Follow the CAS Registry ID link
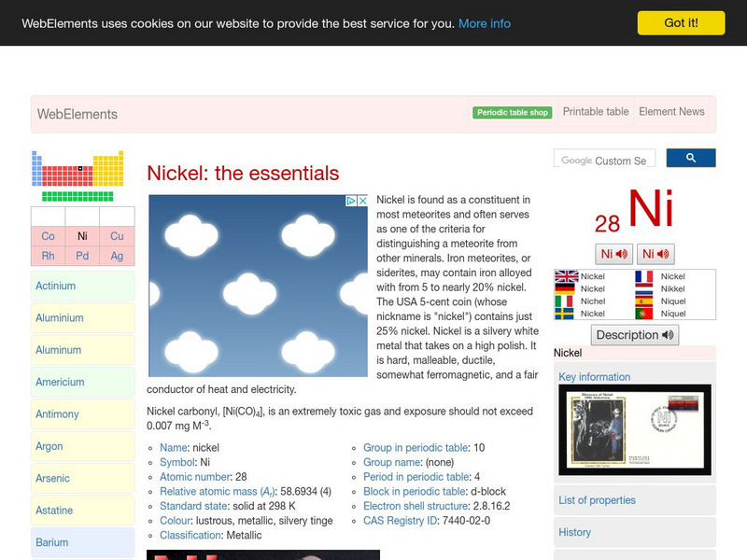 [x=401, y=521]
